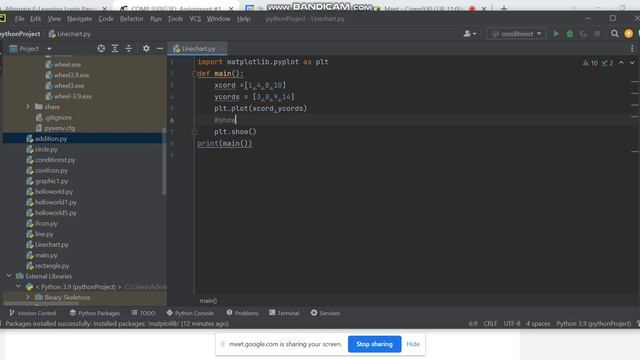
Task: Click the CRLF line separator status
Action: (490, 324)
